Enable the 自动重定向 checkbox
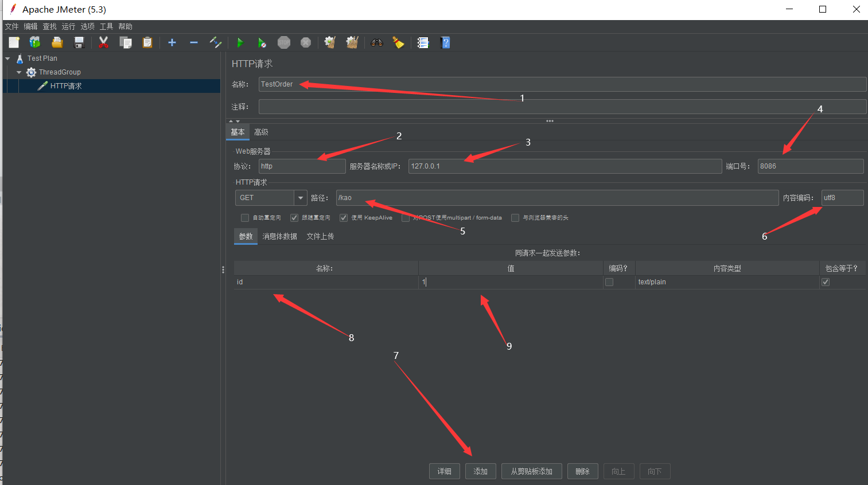868x485 pixels. point(244,217)
